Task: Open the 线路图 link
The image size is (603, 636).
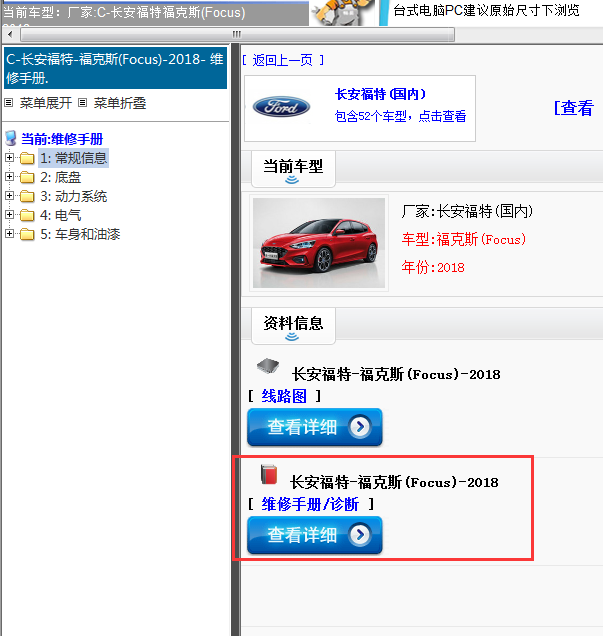Action: 284,396
